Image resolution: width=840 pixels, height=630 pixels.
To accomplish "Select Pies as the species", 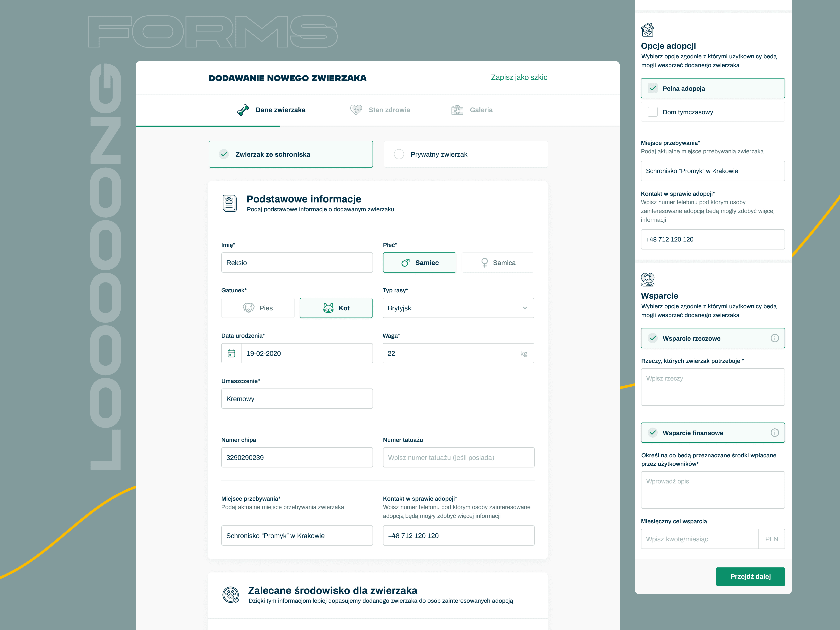I will coord(258,308).
